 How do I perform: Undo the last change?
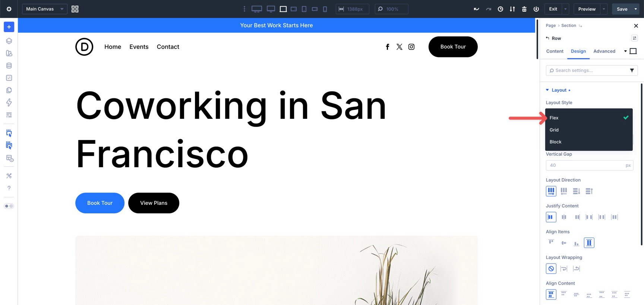point(476,9)
